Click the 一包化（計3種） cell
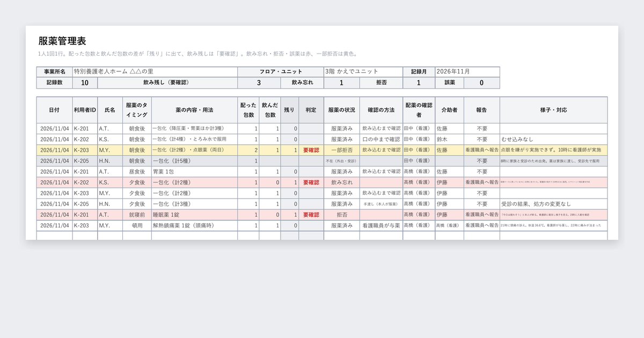 click(195, 204)
